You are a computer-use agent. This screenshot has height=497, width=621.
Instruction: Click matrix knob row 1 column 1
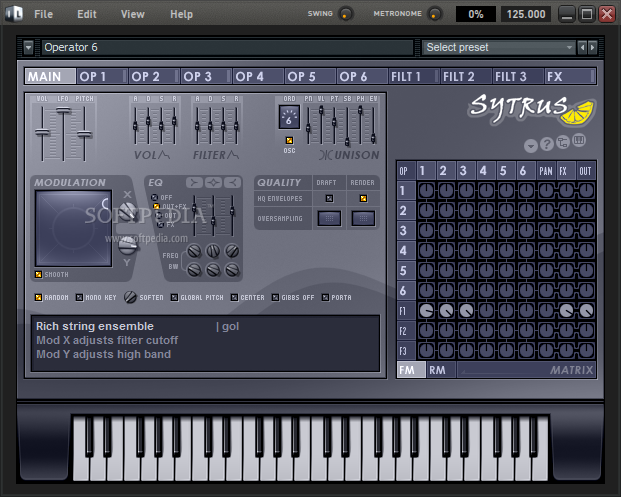[x=426, y=190]
